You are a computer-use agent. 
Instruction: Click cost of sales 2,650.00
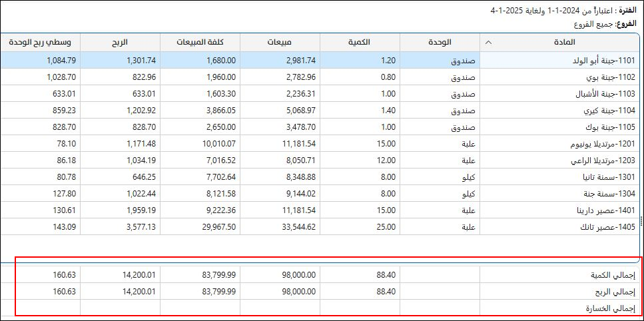pyautogui.click(x=222, y=127)
